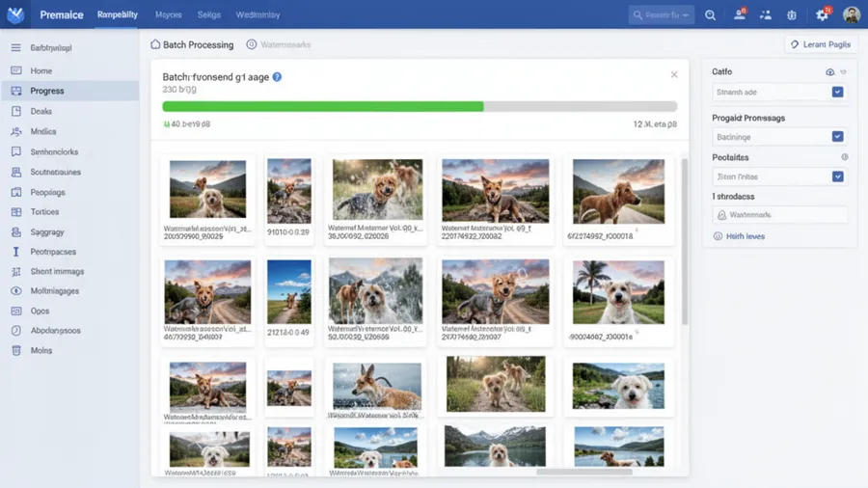Open the contacts people icon
The image size is (868, 488).
(x=766, y=14)
